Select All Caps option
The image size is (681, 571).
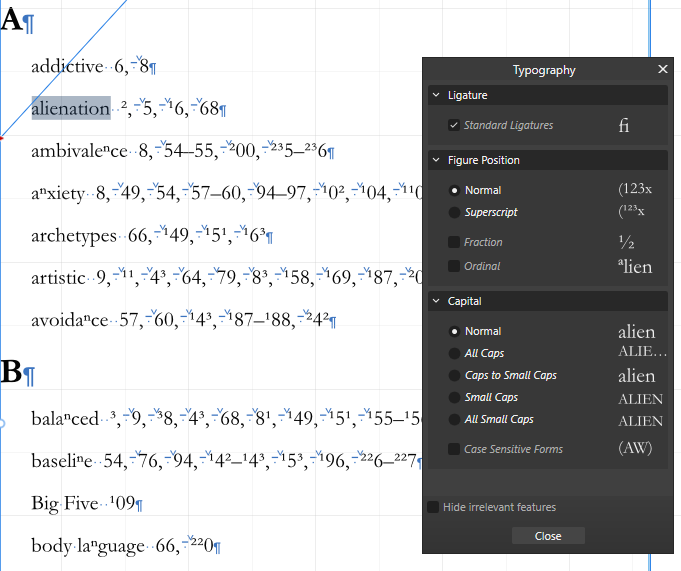coord(454,353)
